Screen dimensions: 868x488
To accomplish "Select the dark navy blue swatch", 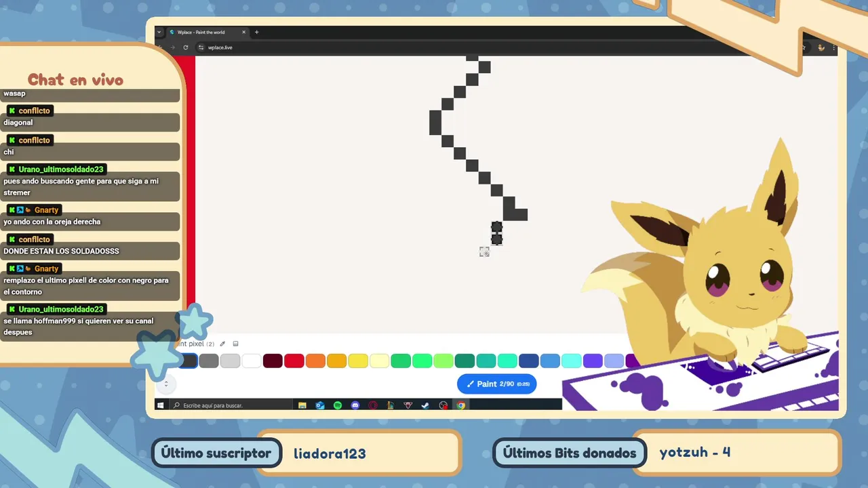I will click(x=528, y=361).
